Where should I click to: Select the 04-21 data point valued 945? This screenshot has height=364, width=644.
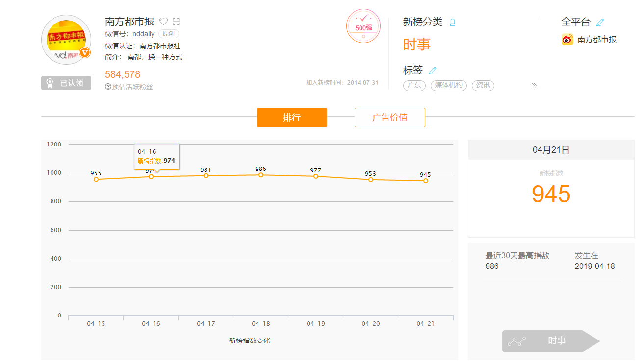point(426,181)
